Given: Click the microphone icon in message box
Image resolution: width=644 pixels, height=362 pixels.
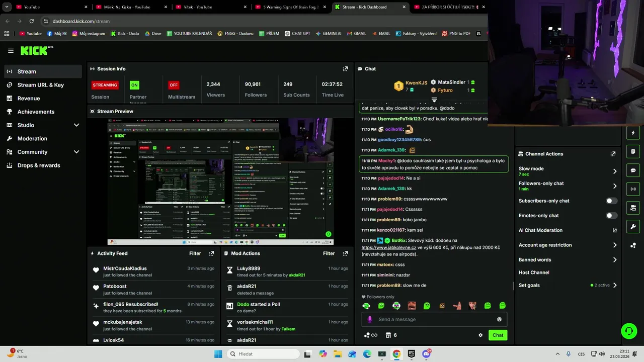Looking at the screenshot, I should (x=370, y=319).
